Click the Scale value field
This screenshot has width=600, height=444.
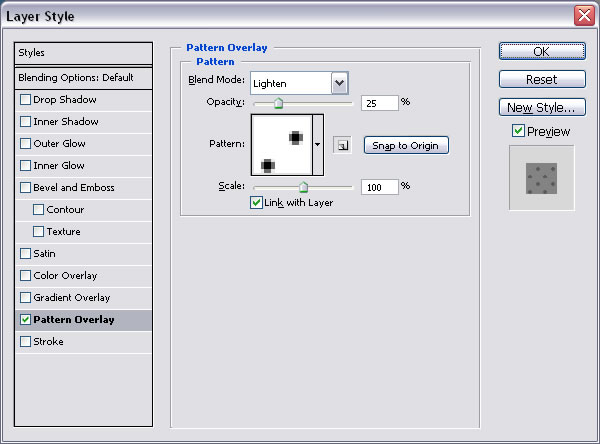tap(380, 187)
